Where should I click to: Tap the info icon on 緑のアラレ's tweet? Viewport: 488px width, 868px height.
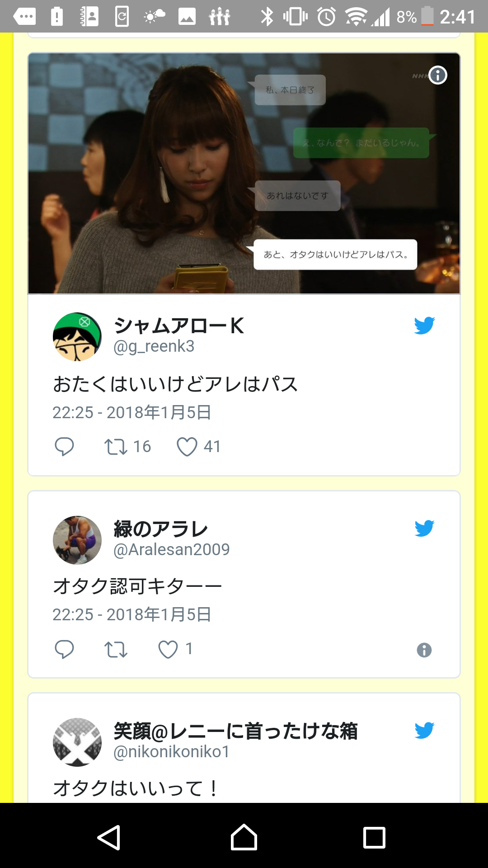tap(424, 650)
